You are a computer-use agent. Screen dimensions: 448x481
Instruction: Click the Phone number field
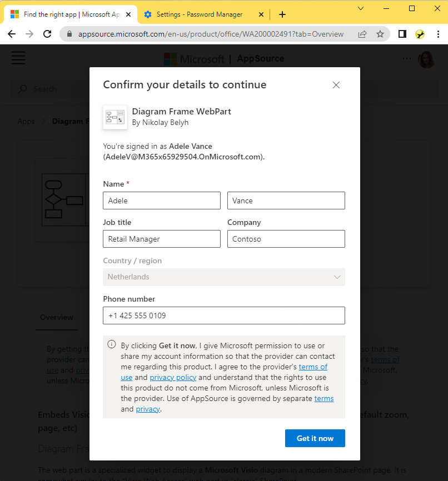pyautogui.click(x=224, y=315)
